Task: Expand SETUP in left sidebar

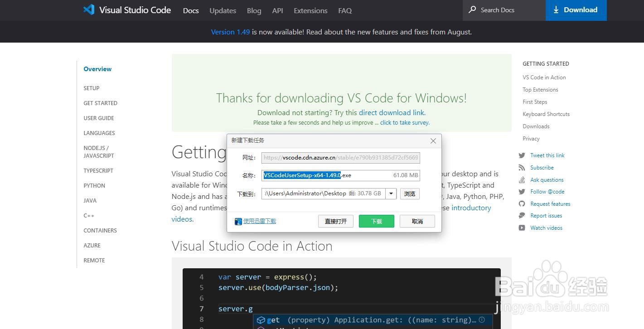Action: click(x=92, y=88)
